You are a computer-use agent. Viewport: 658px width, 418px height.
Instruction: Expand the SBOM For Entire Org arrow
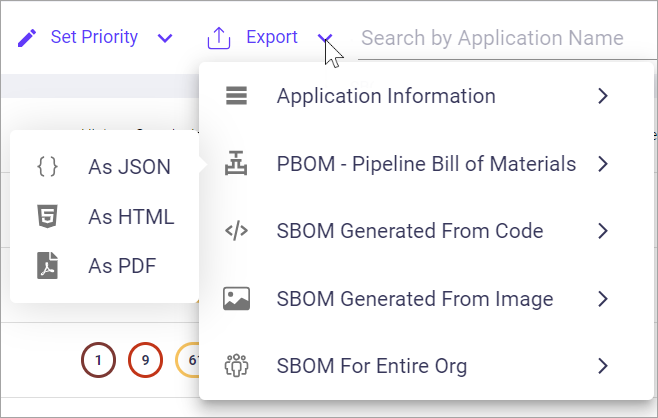(602, 366)
